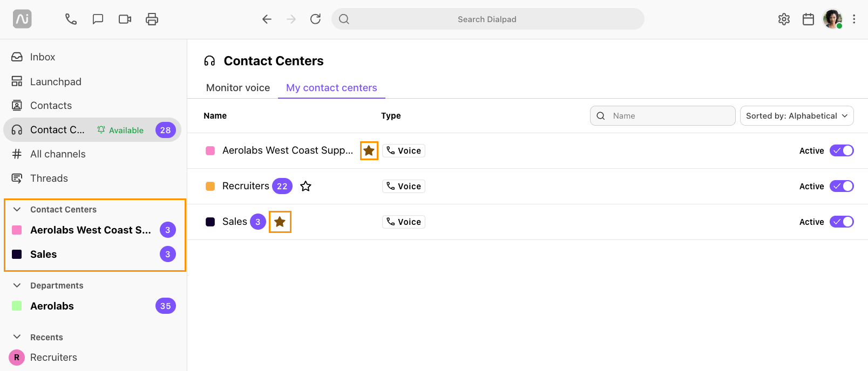
Task: Open new message chat icon
Action: tap(98, 19)
